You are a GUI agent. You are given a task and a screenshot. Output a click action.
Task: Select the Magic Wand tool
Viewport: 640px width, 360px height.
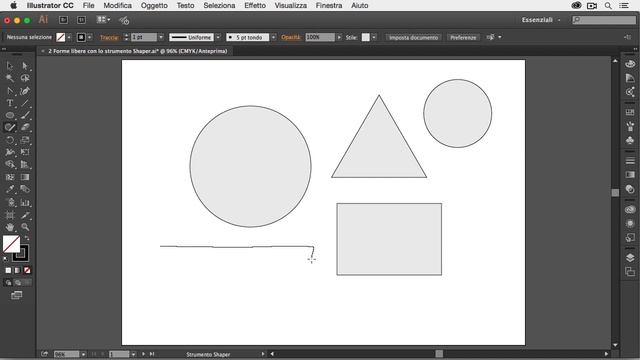10,78
